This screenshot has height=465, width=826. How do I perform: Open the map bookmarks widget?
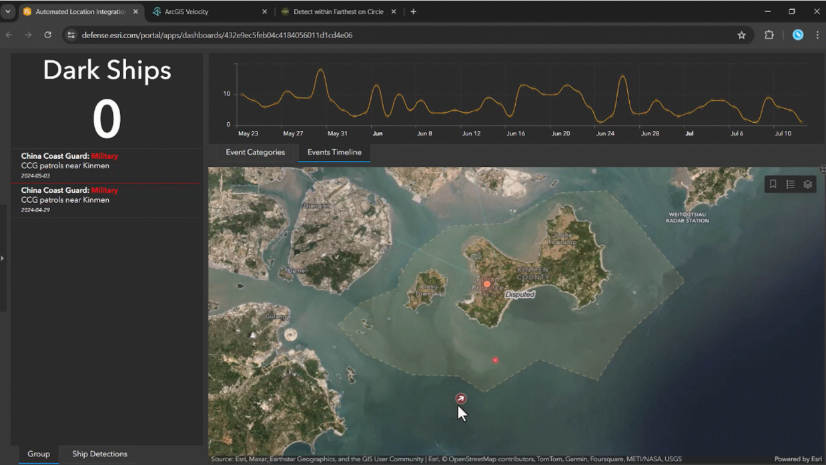[773, 184]
